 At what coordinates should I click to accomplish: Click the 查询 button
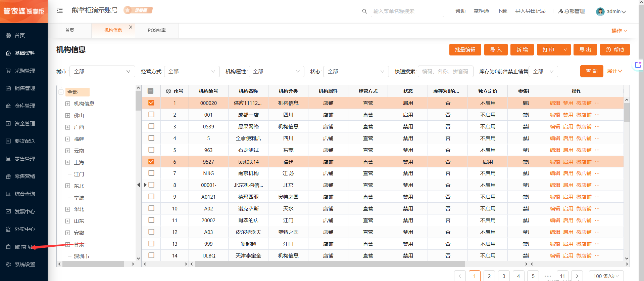click(591, 71)
